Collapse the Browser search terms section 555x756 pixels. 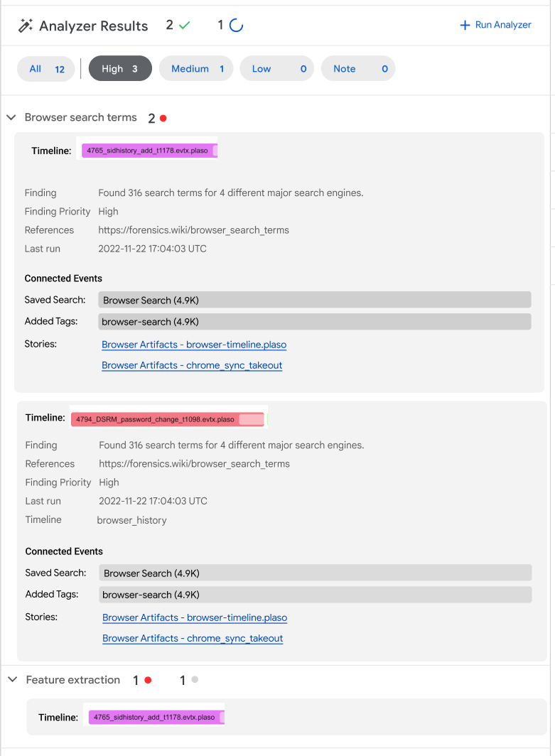point(11,117)
